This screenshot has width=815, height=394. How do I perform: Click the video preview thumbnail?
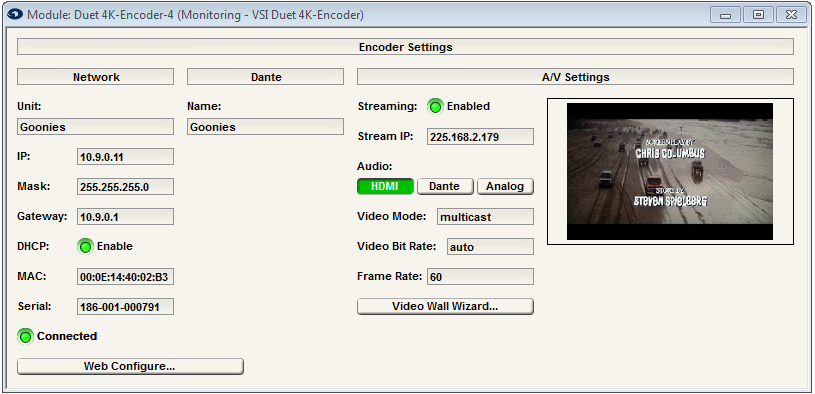(x=670, y=171)
